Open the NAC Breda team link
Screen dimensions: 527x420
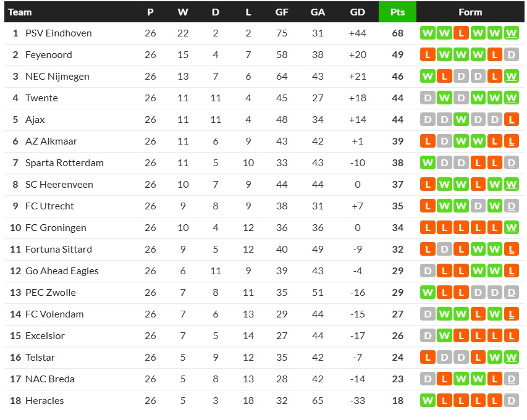pyautogui.click(x=50, y=379)
